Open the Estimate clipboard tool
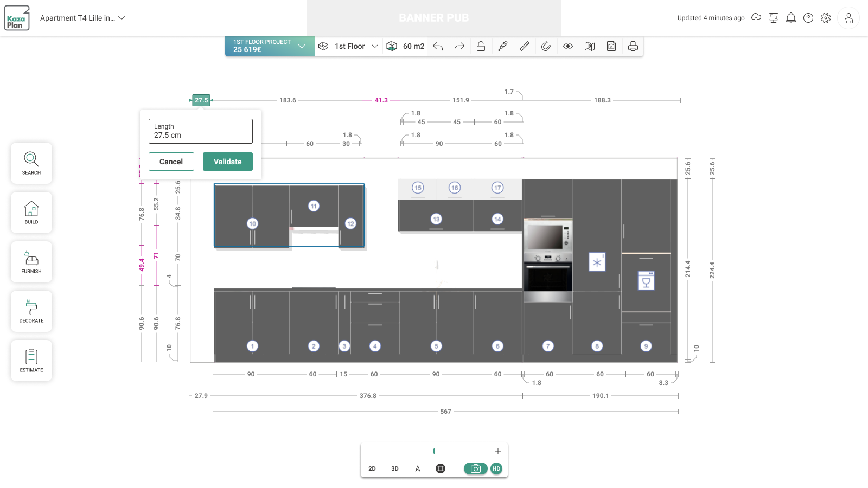This screenshot has height=488, width=868. tap(31, 361)
